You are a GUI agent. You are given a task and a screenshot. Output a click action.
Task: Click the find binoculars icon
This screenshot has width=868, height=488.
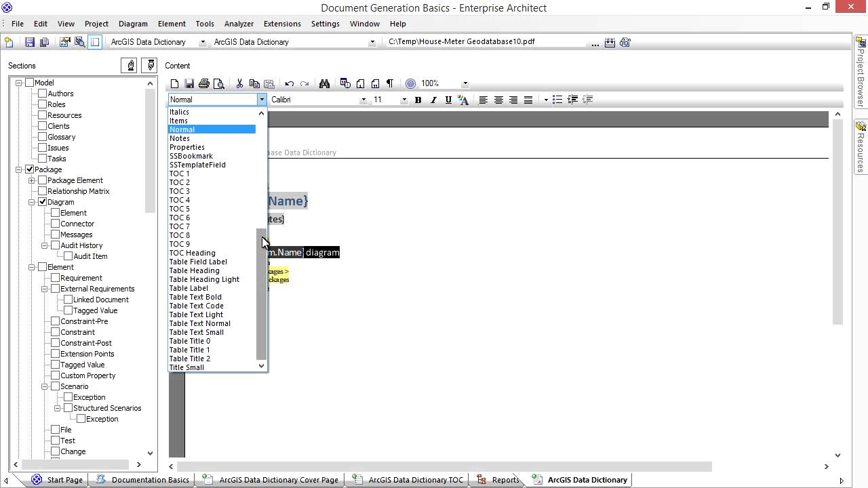[324, 83]
